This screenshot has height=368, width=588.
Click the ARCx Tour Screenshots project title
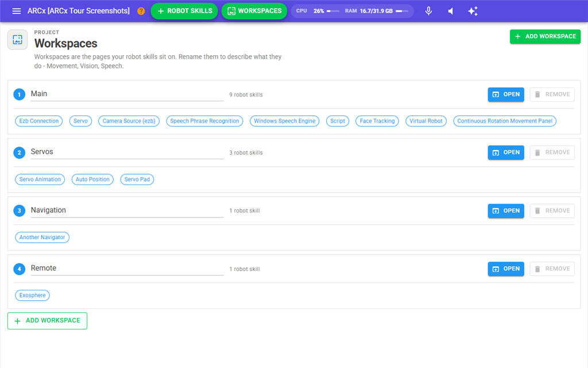click(78, 11)
